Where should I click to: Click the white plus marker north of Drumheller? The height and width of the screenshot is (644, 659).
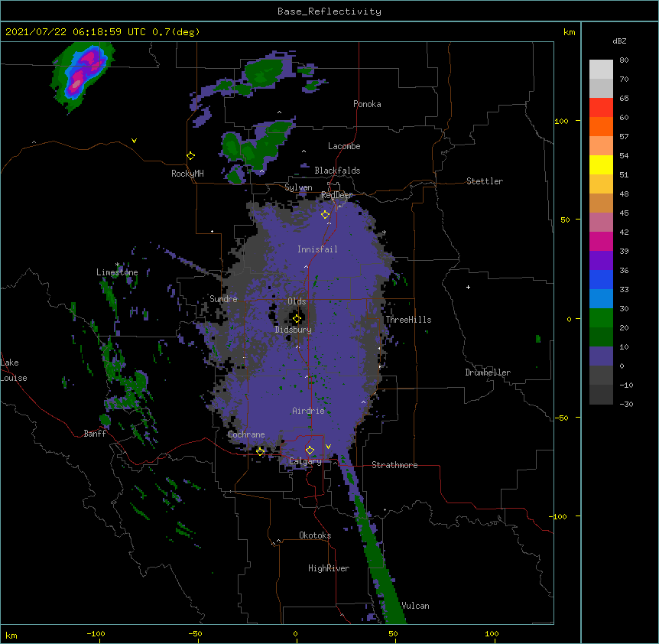[x=468, y=287]
